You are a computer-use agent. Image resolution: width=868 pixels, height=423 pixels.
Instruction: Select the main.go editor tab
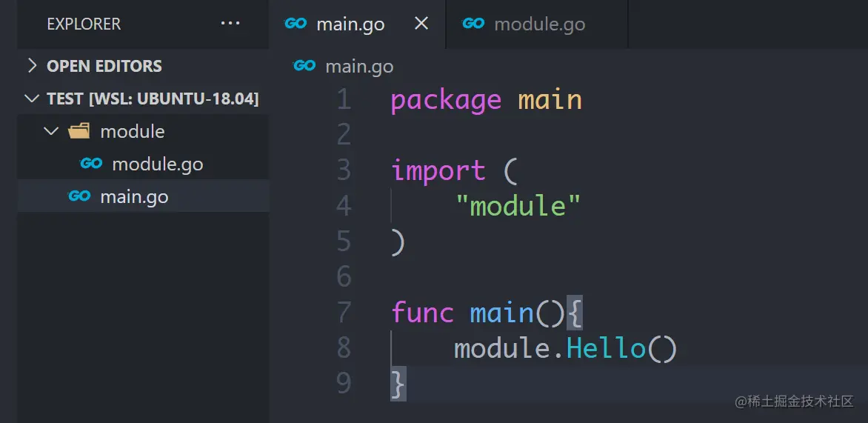[357, 24]
